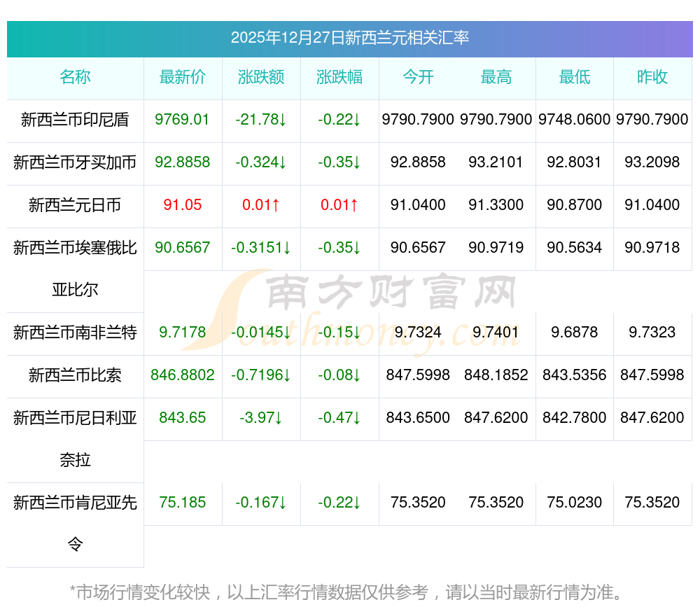Select the 最新价 column header

tap(183, 77)
